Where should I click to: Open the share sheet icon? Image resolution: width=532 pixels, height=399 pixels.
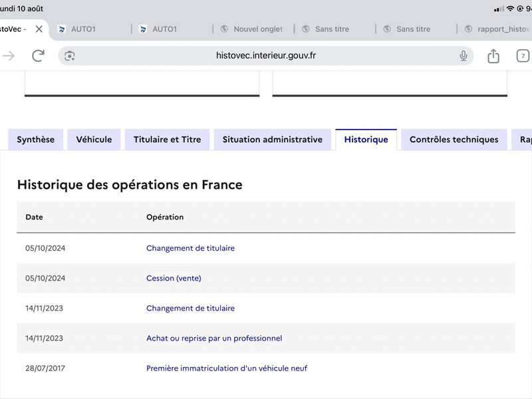coord(493,56)
